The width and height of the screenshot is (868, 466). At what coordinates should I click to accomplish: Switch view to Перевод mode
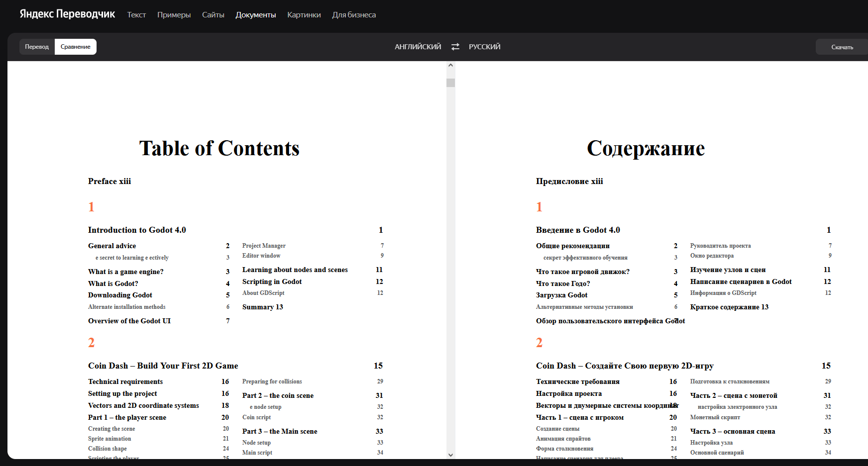(37, 47)
